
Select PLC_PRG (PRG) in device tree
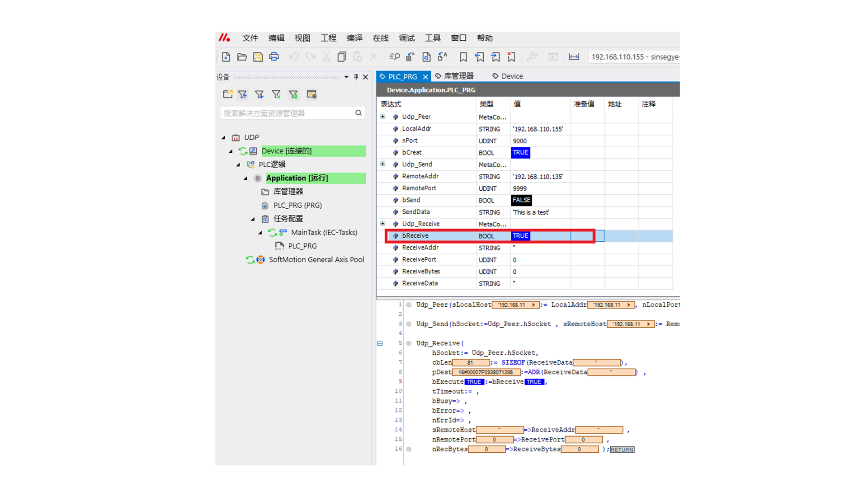pos(297,205)
